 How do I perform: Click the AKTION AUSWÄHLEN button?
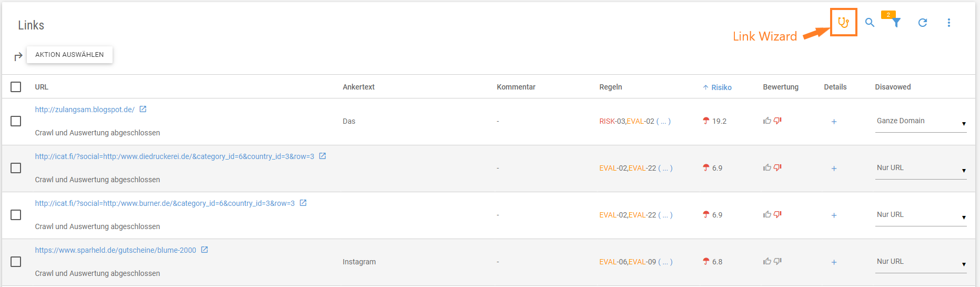(x=69, y=55)
